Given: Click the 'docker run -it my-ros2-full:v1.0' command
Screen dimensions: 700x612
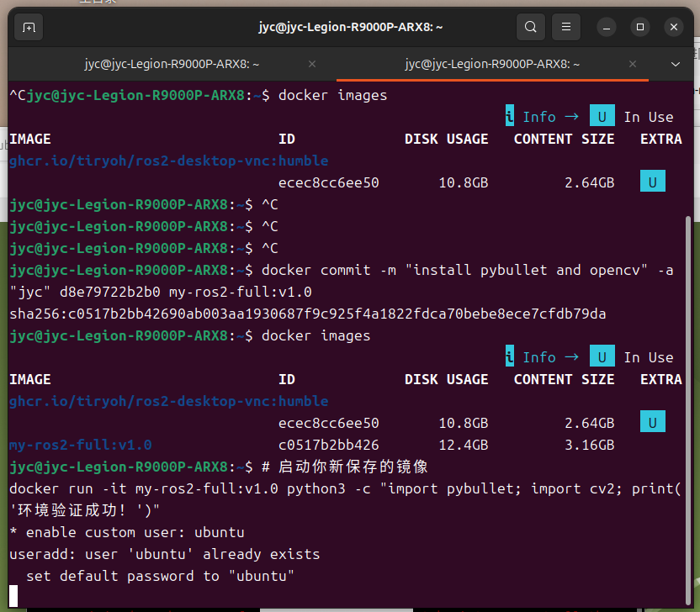Looking at the screenshot, I should (x=346, y=499).
